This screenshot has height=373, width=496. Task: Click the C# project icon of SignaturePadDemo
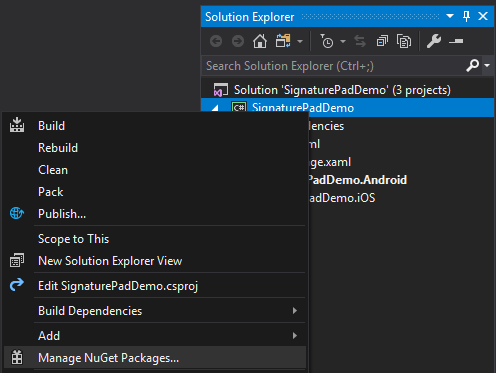[x=239, y=107]
